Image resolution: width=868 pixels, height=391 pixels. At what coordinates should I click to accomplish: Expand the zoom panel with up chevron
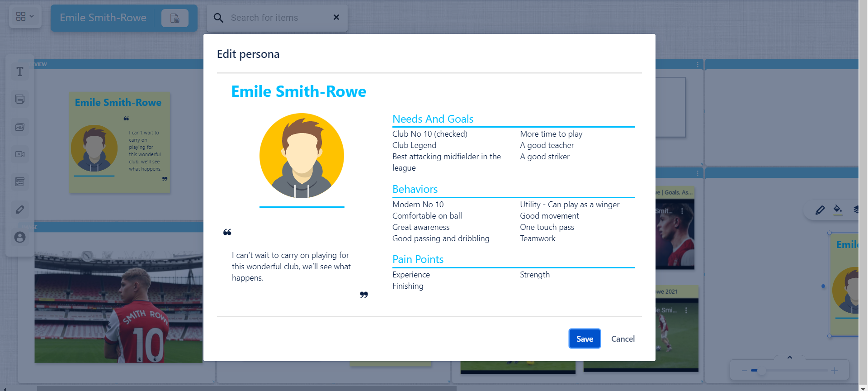click(790, 358)
